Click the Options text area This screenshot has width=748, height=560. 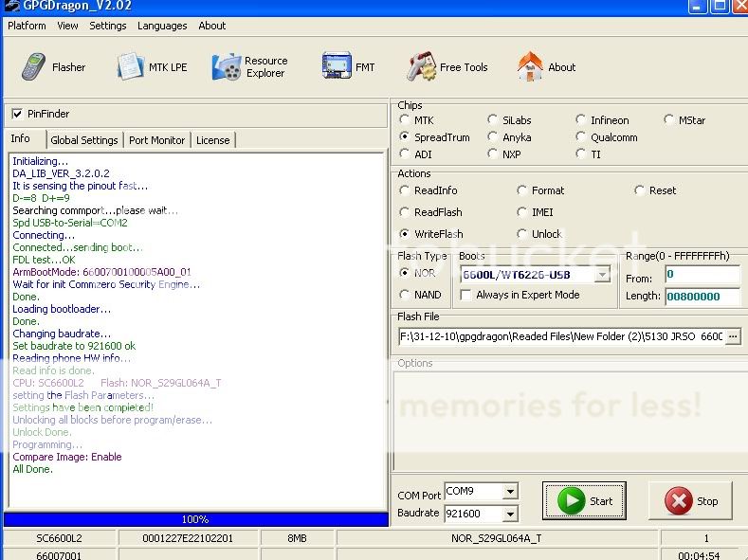click(x=570, y=421)
